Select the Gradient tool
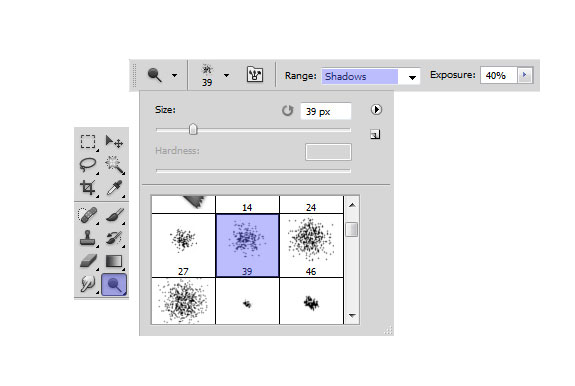Viewport: 575px width, 386px height. point(114,261)
